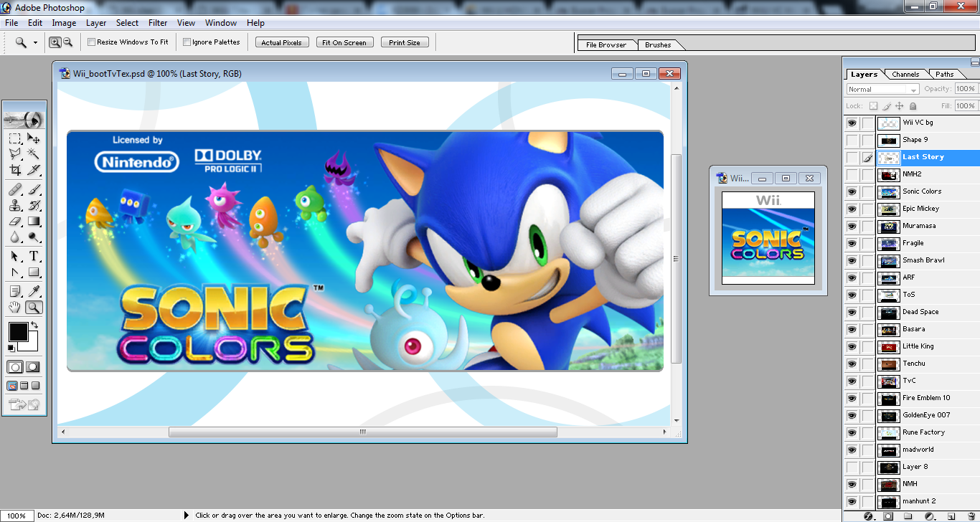Image resolution: width=980 pixels, height=522 pixels.
Task: Select the Healing Brush tool
Action: 15,190
